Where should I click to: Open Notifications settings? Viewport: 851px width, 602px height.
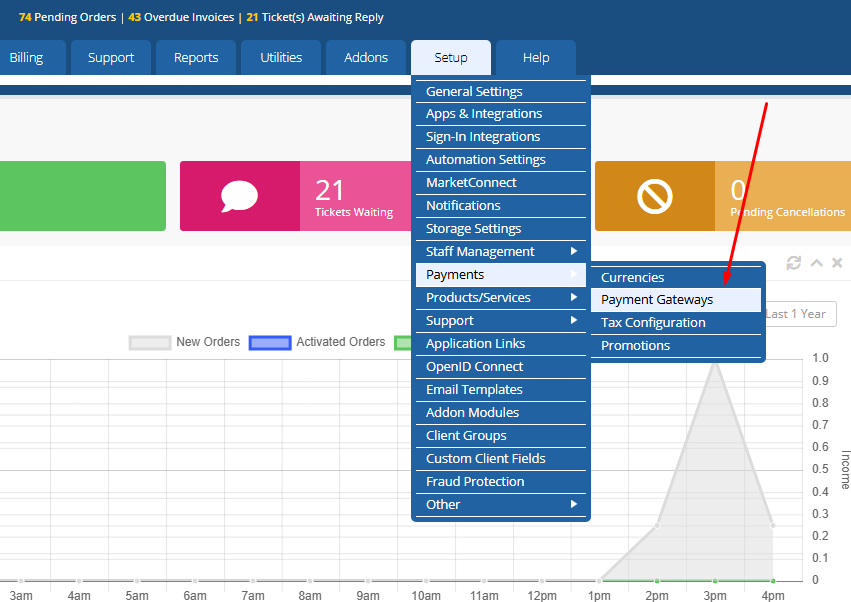click(x=500, y=206)
